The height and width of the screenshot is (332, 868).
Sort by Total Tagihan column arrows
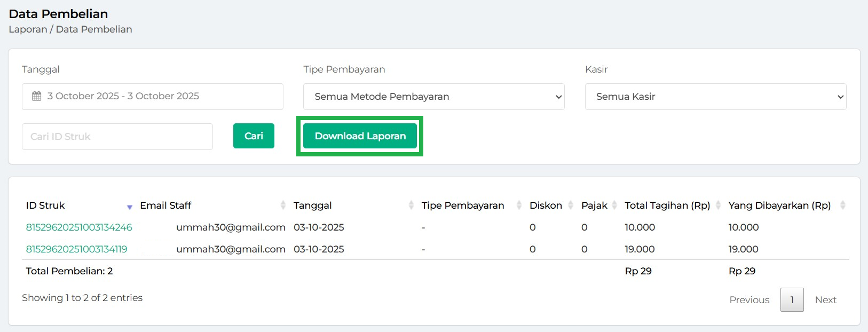[x=718, y=205]
